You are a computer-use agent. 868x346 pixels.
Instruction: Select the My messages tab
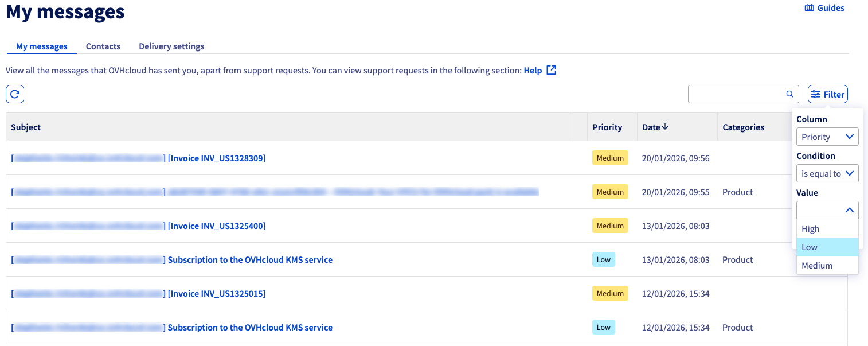(42, 46)
